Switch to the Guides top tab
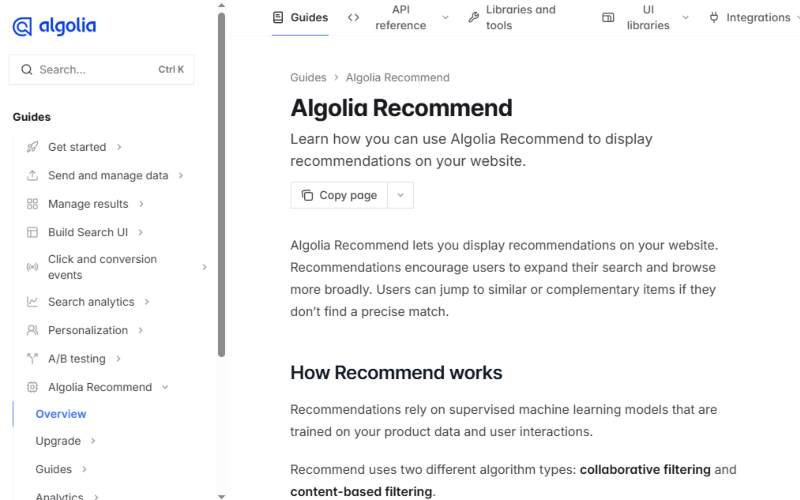The image size is (800, 500). tap(300, 17)
